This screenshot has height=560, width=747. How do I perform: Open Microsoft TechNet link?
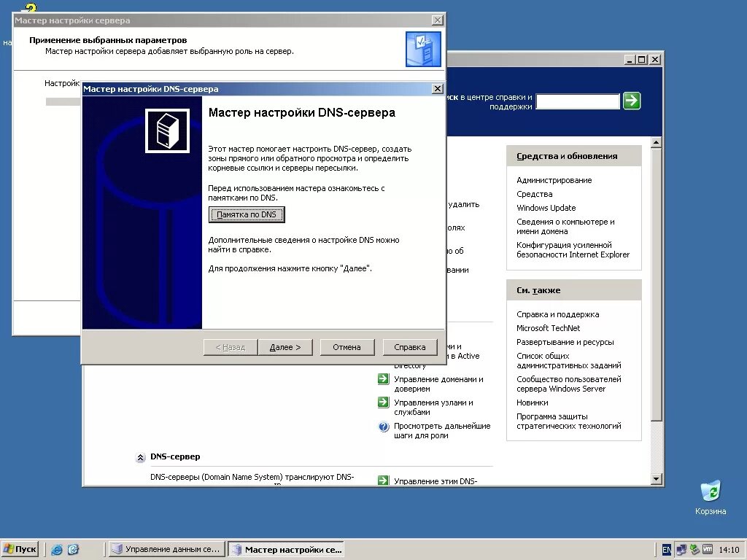[x=549, y=328]
